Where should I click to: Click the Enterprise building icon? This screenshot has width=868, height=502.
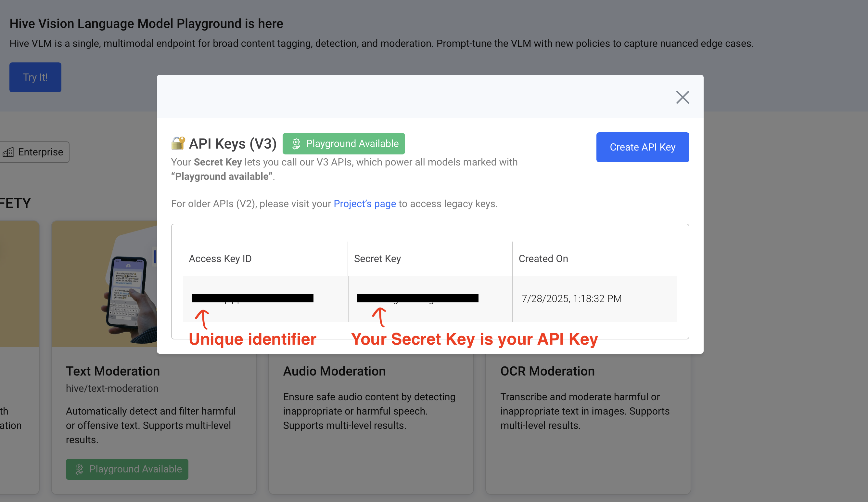(8, 152)
